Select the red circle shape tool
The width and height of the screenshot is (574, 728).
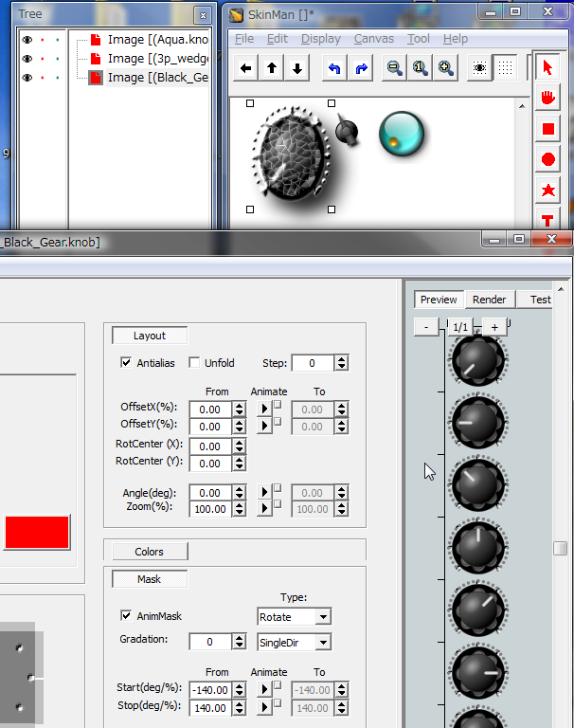tap(548, 159)
